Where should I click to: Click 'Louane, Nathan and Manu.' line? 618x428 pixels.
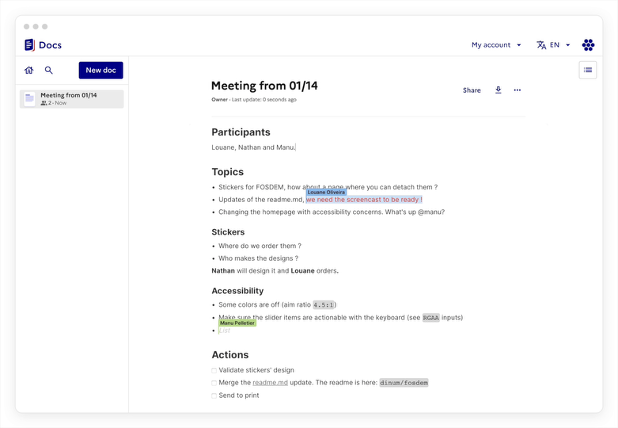[x=253, y=147]
